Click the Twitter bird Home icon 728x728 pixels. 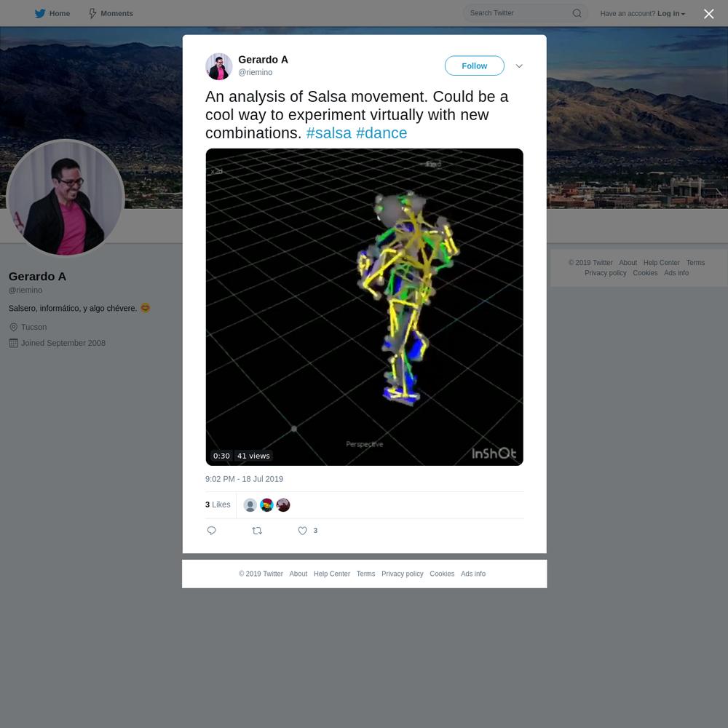coord(40,13)
